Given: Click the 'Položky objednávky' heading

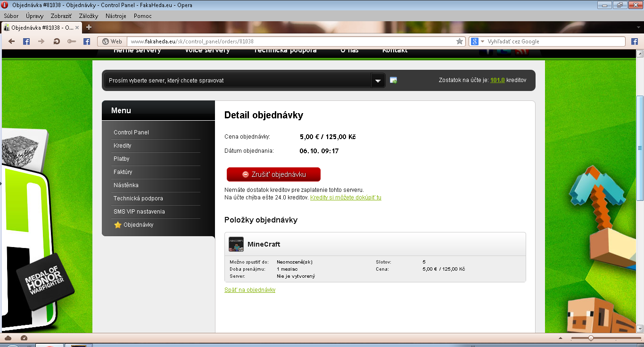Looking at the screenshot, I should [261, 220].
